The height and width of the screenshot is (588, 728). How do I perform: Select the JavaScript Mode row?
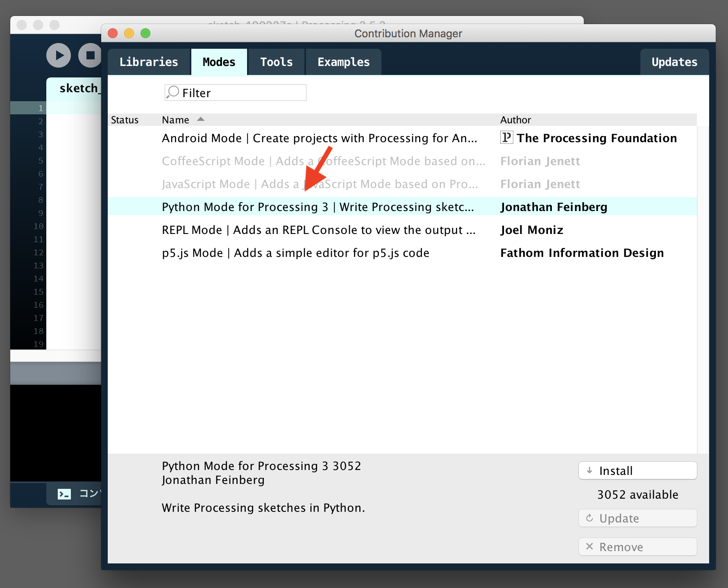[x=402, y=184]
